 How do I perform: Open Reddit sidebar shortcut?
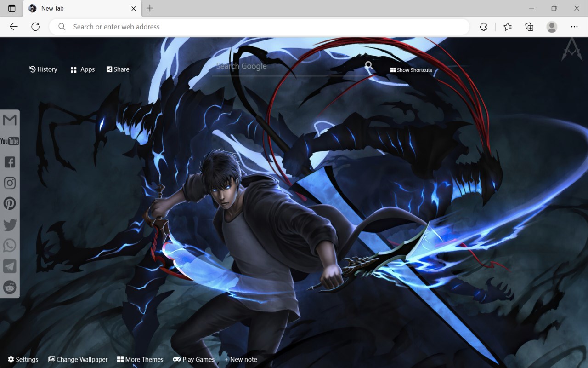pos(10,287)
